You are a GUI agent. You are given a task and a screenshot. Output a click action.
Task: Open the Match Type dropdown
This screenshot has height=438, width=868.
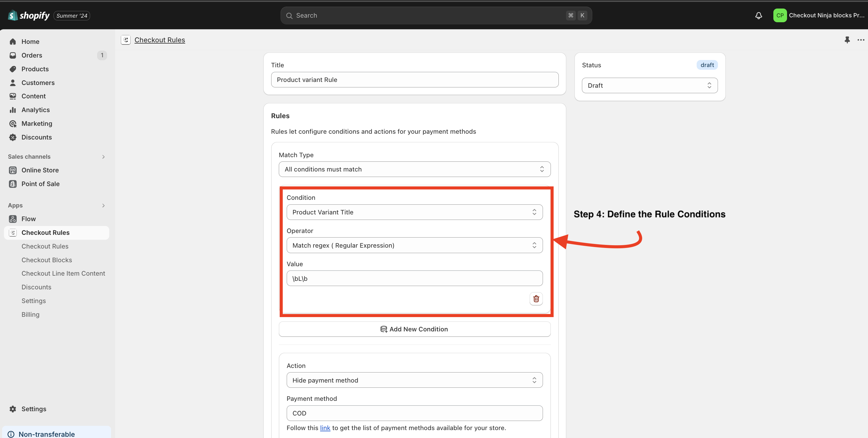(415, 169)
